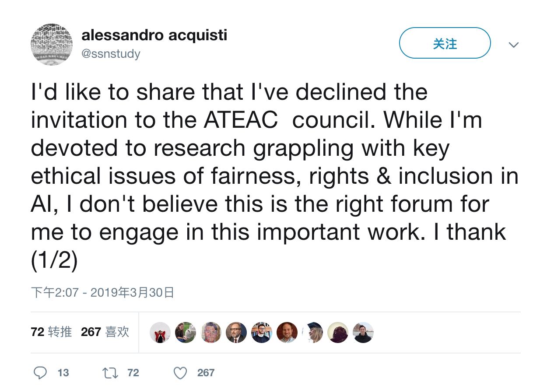554x392 pixels.
Task: Open liker avatar with red jacket
Action: click(x=160, y=332)
